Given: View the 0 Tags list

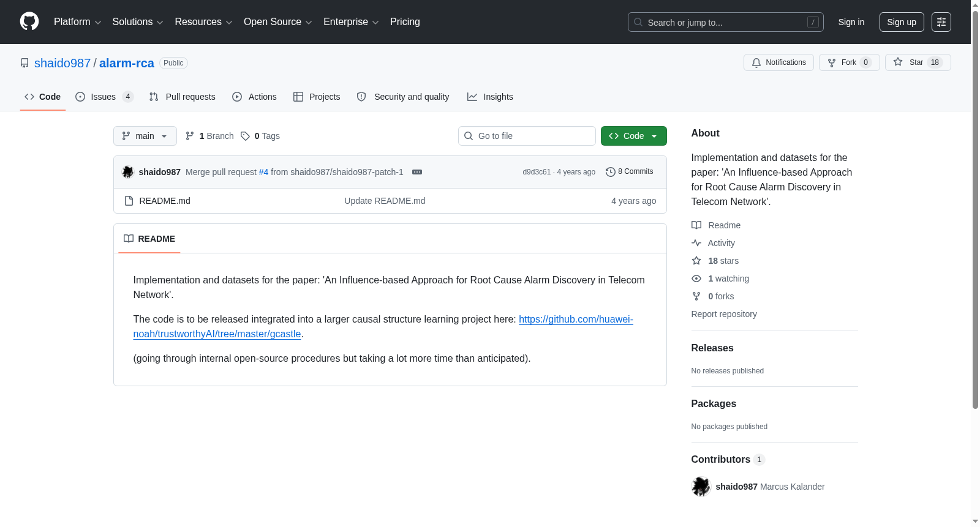Looking at the screenshot, I should [x=260, y=136].
